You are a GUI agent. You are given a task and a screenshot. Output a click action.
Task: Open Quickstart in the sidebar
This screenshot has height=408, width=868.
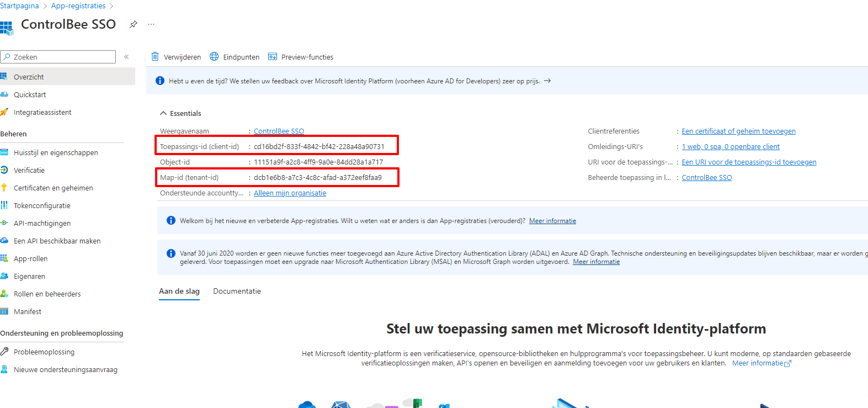click(x=30, y=94)
